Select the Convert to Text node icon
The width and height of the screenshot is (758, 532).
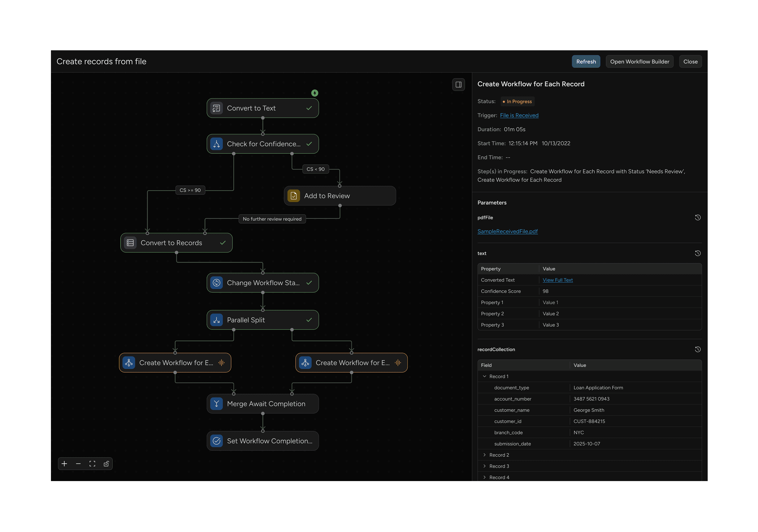217,108
